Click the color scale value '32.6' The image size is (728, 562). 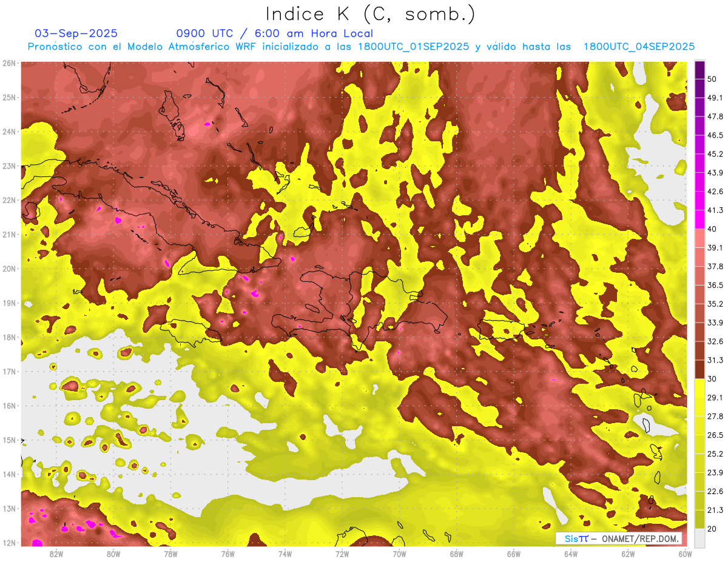715,341
